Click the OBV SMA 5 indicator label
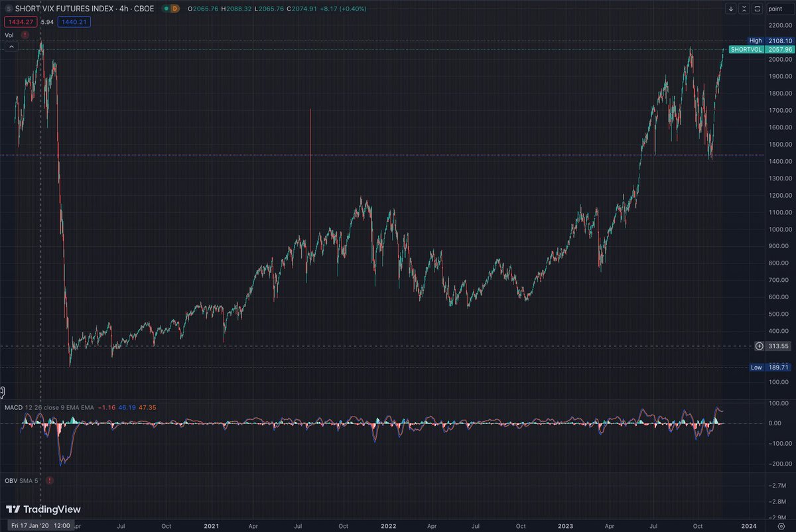Screen dimensions: 796x532 point(22,480)
